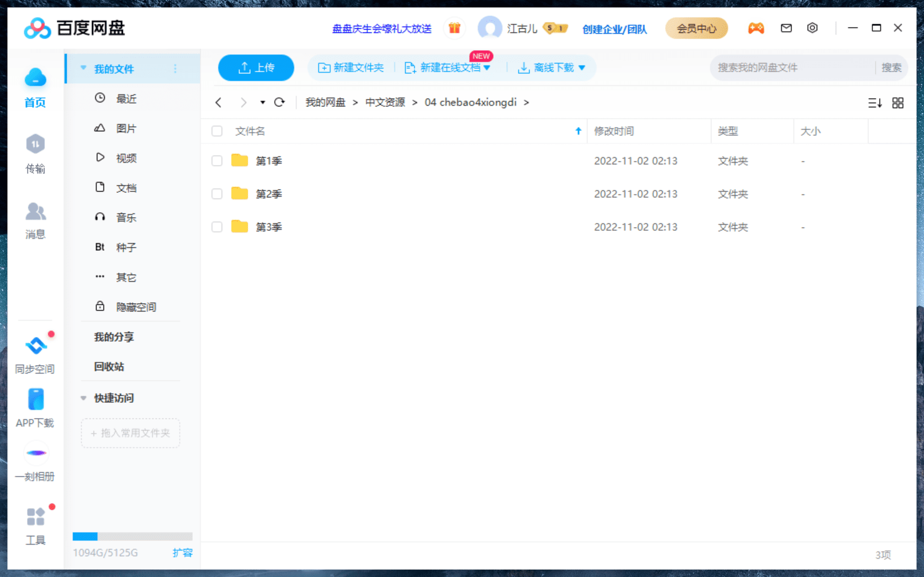Image resolution: width=924 pixels, height=577 pixels.
Task: Open 我的分享 in the sidebar
Action: pyautogui.click(x=114, y=337)
